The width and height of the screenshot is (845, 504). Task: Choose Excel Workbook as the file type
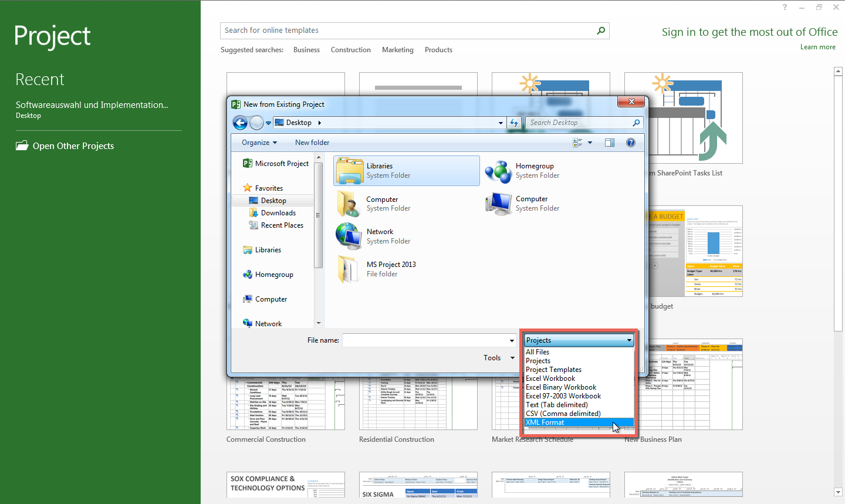550,378
